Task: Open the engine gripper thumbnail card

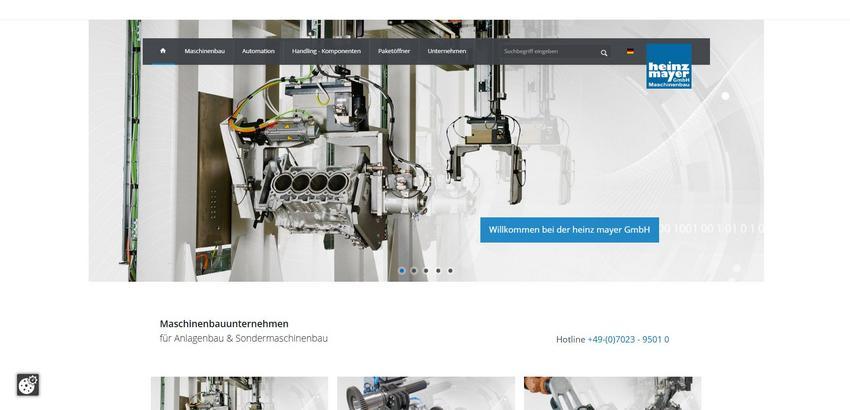Action: point(239,393)
